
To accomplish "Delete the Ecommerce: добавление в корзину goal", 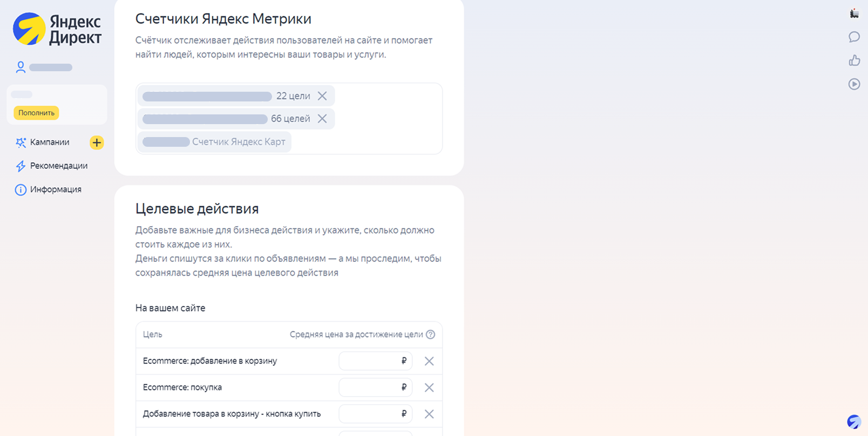I will [429, 361].
